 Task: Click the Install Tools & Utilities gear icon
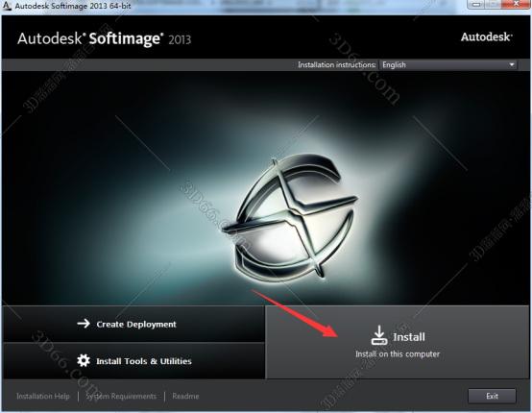[84, 360]
